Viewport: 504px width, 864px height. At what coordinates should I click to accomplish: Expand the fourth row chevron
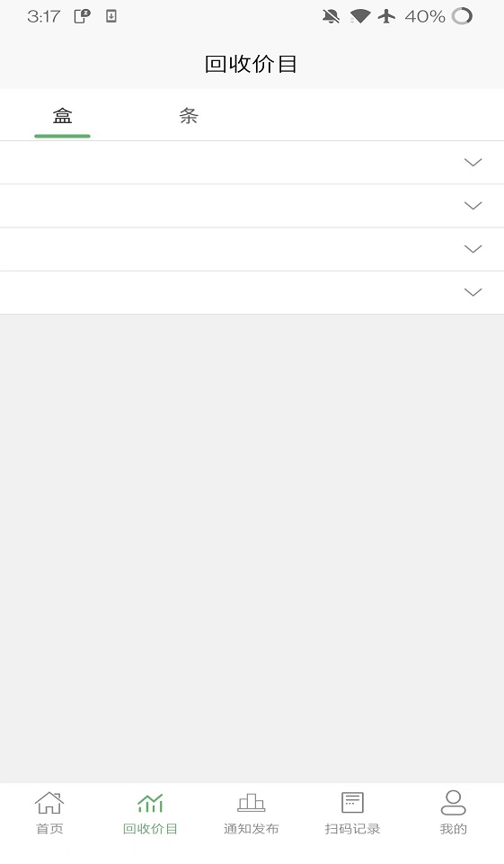tap(473, 292)
